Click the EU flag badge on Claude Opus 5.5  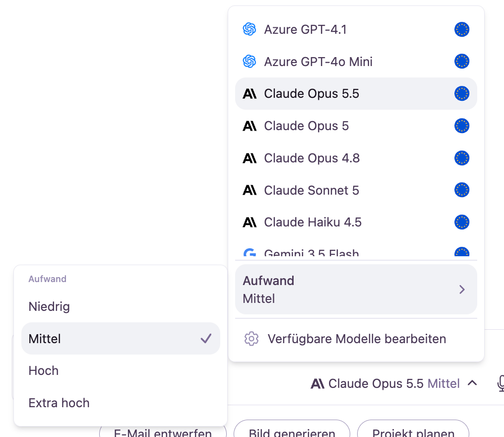pyautogui.click(x=462, y=94)
